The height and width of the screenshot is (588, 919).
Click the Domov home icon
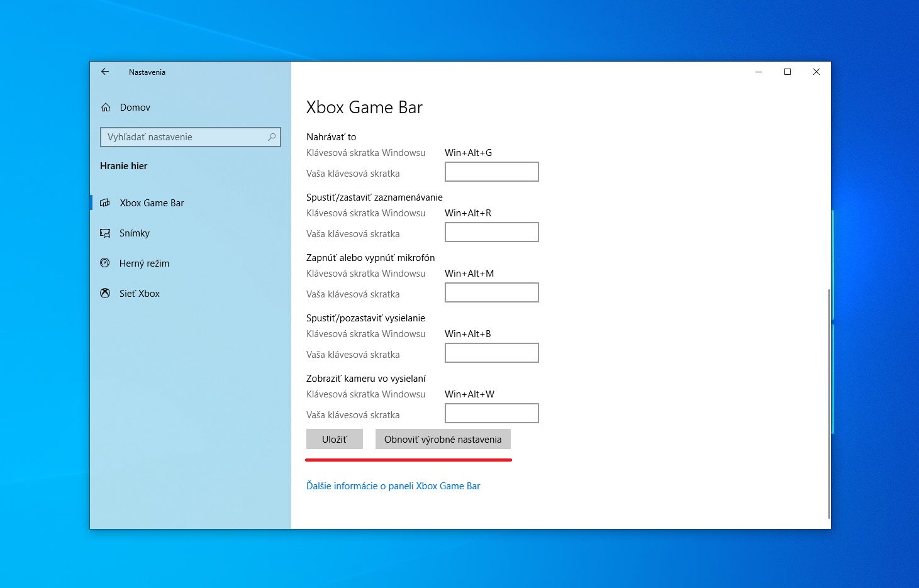(106, 108)
